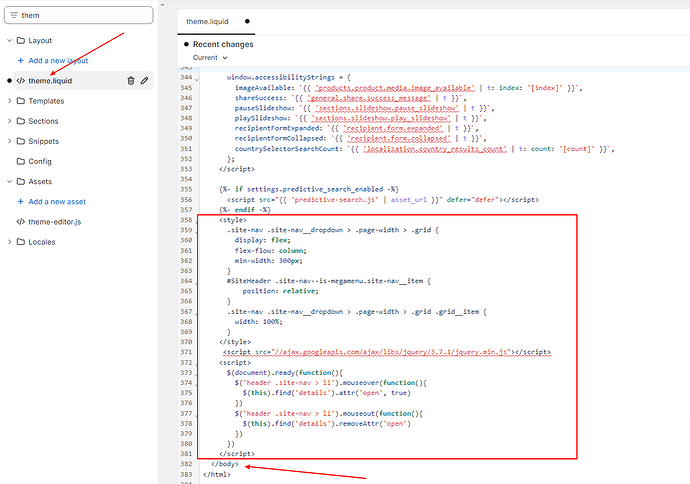Screen dimensions: 690x484
Task: Rename theme.liquid using the pencil icon
Action: tap(144, 81)
